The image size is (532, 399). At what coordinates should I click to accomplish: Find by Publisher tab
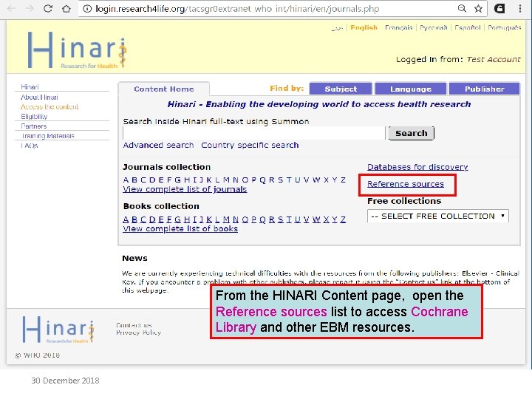484,89
